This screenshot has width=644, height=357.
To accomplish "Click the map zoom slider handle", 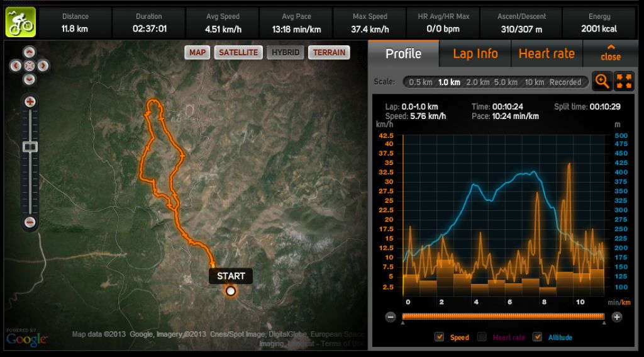I will coord(30,147).
